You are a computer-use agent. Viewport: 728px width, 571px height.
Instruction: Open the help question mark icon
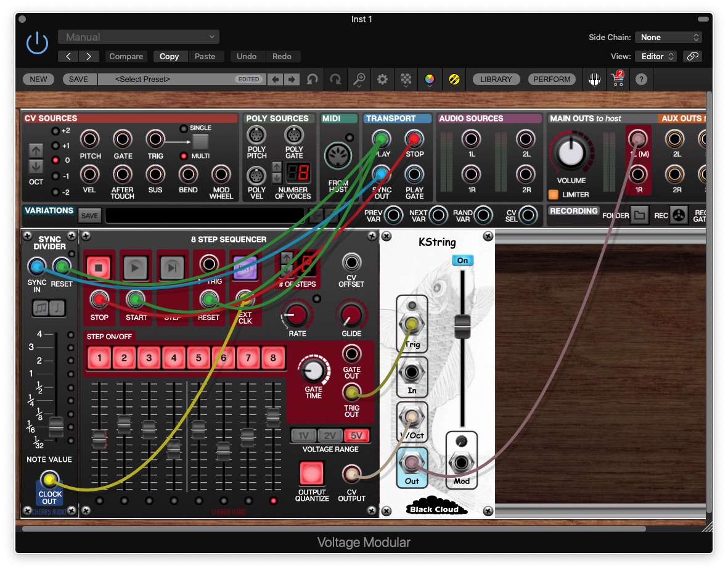tap(641, 80)
